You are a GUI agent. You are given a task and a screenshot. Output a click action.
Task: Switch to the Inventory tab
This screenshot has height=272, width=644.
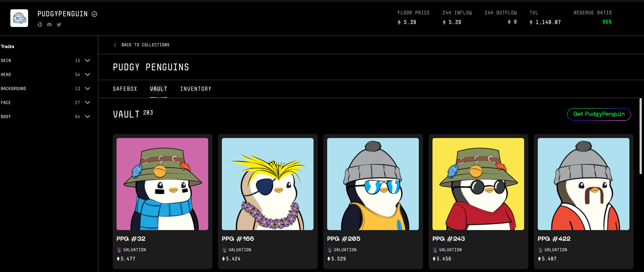click(195, 89)
